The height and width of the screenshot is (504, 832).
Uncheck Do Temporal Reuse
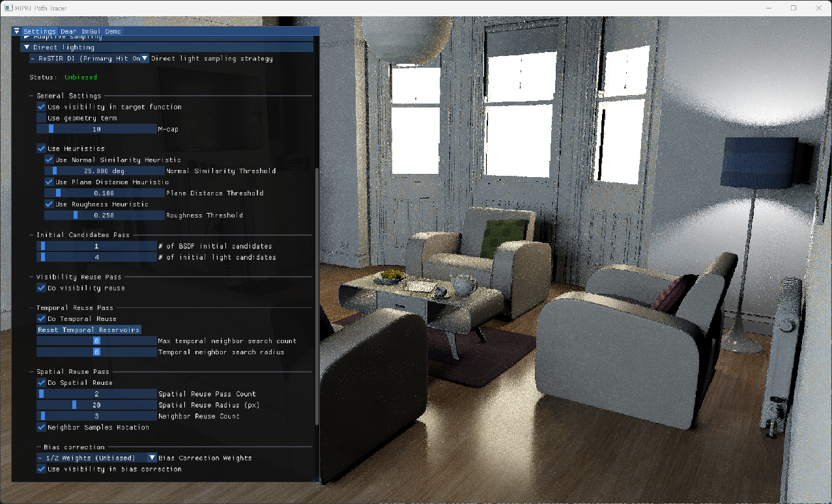click(x=41, y=318)
